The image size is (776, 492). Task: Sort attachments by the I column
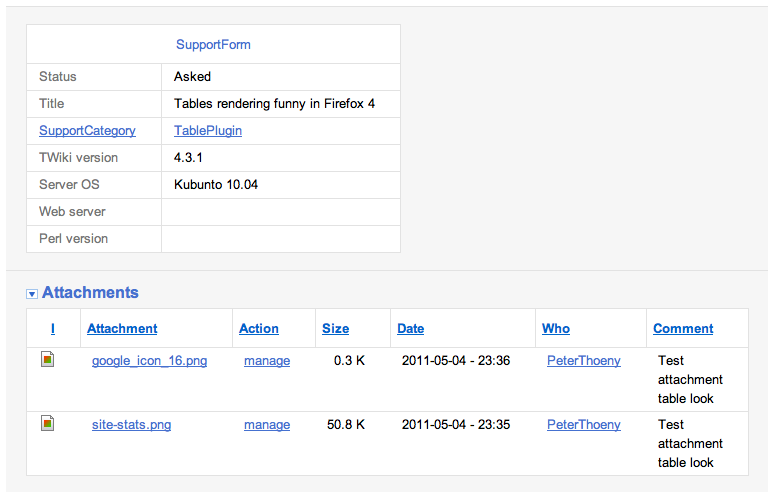click(53, 328)
